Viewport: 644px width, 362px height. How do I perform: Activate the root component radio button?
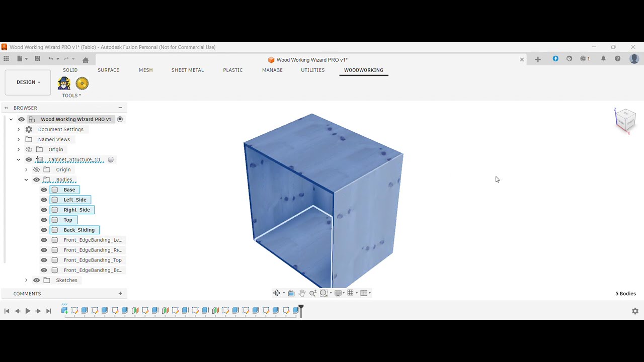click(120, 119)
